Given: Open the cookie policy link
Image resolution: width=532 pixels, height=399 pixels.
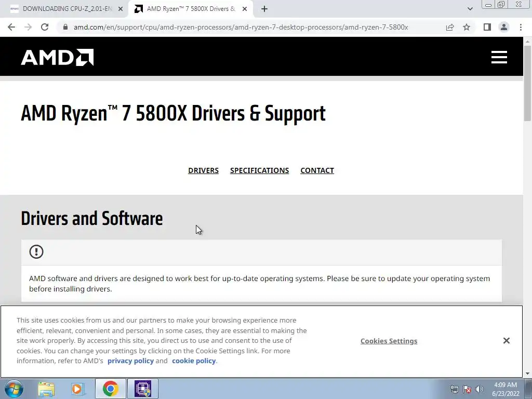Looking at the screenshot, I should click(x=194, y=361).
